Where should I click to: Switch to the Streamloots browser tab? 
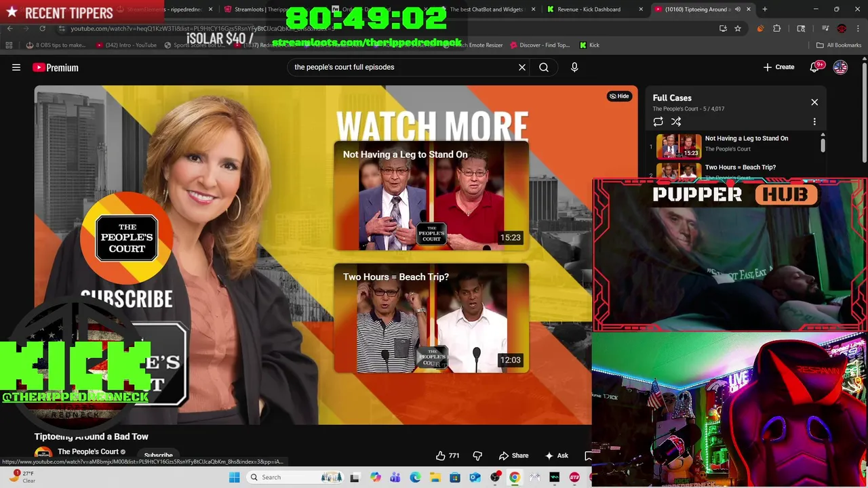(271, 9)
